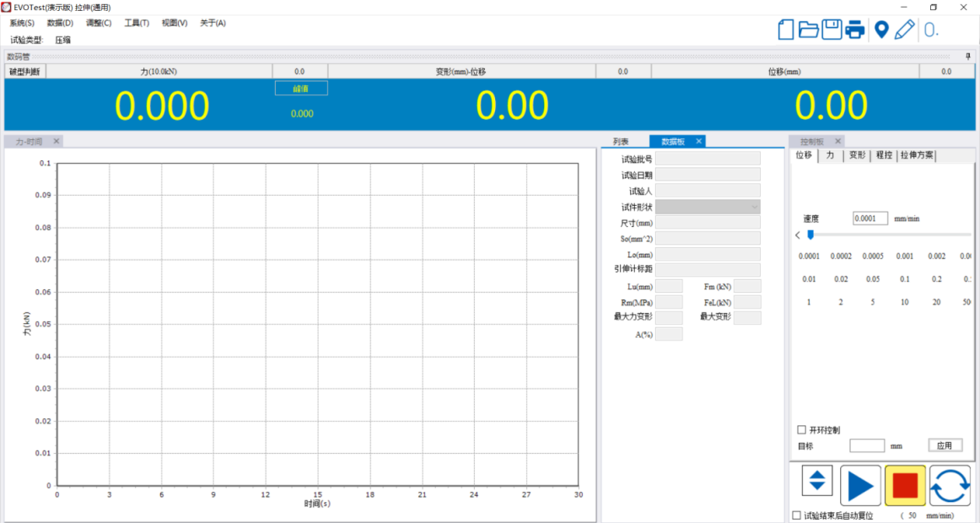Click the 应用 button

point(945,445)
